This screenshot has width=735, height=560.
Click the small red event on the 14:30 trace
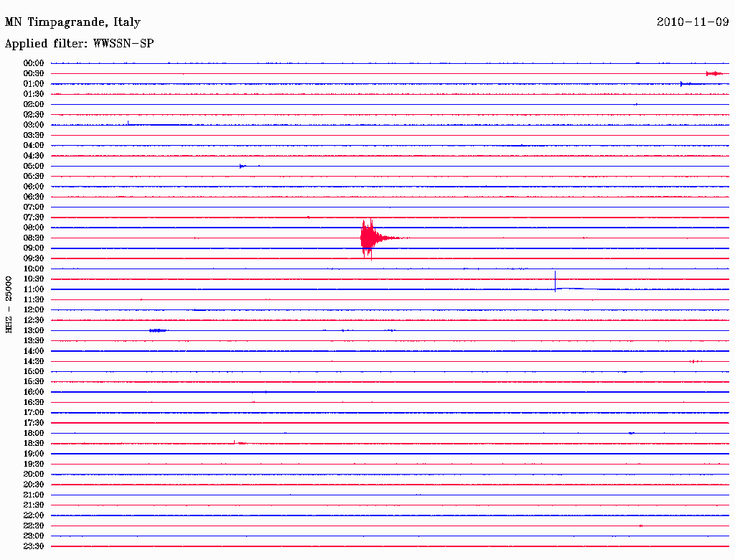pyautogui.click(x=695, y=361)
